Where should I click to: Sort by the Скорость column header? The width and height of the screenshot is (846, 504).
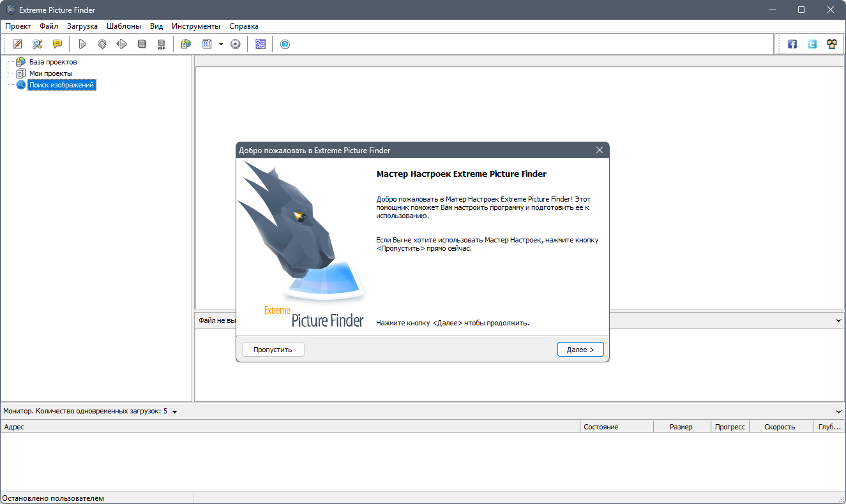tap(780, 426)
